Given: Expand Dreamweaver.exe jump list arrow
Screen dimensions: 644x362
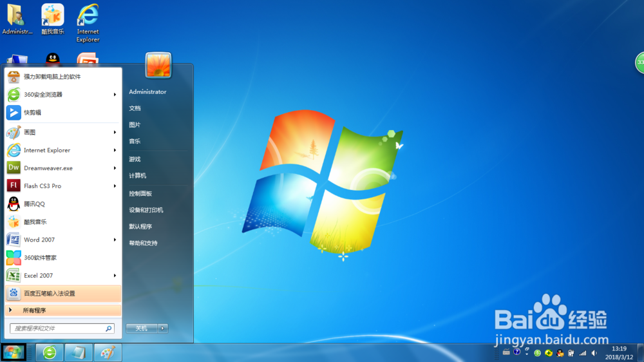Looking at the screenshot, I should 115,168.
